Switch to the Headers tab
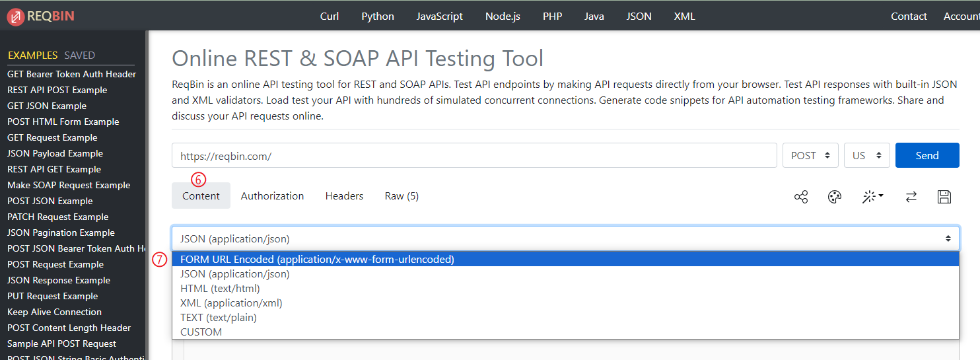 (344, 196)
